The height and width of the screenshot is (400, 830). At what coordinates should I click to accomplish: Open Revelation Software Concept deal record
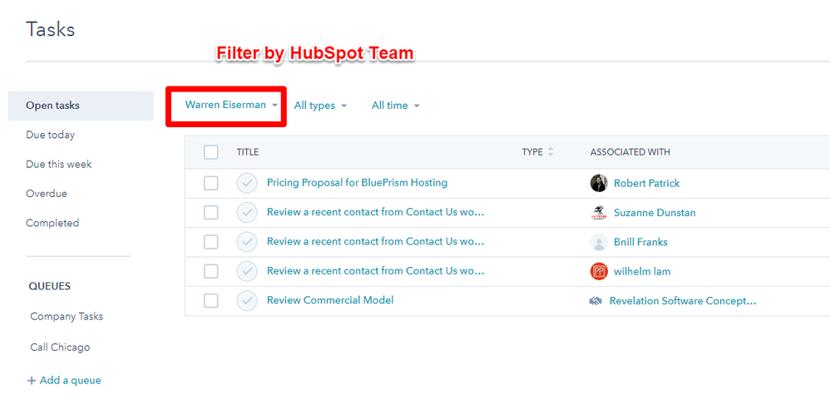click(x=683, y=301)
